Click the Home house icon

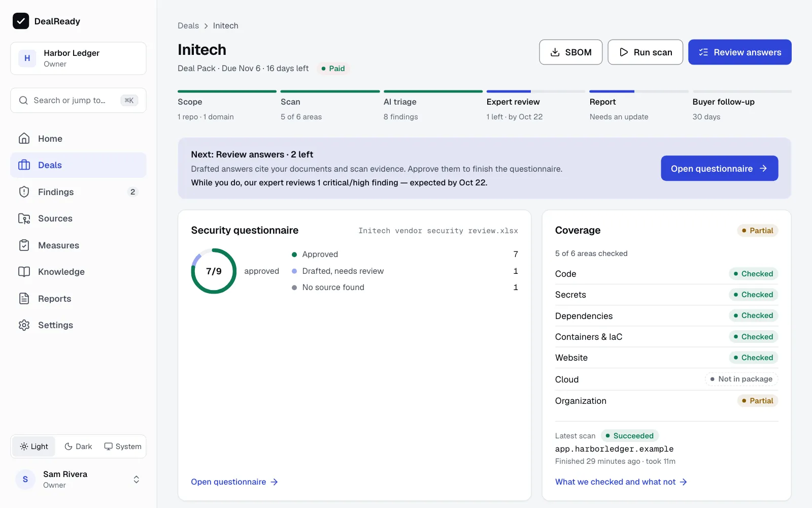point(24,138)
